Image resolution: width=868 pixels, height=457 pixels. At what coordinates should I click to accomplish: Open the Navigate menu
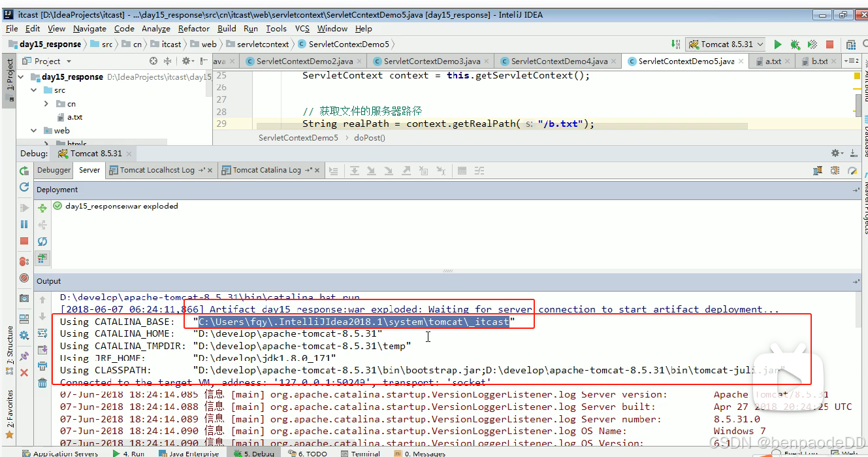(89, 28)
